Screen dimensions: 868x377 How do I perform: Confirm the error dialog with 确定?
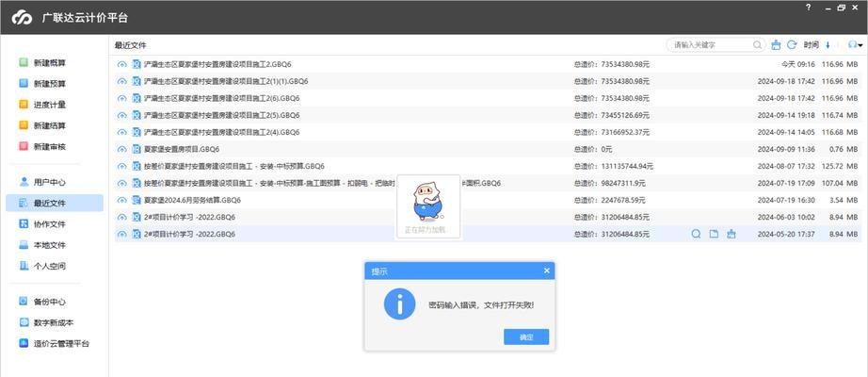tap(526, 336)
